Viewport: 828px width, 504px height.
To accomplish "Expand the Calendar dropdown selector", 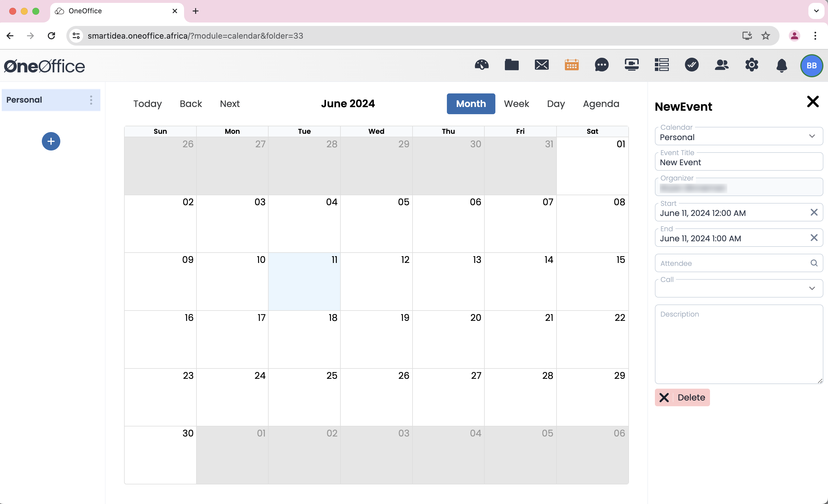I will click(813, 137).
